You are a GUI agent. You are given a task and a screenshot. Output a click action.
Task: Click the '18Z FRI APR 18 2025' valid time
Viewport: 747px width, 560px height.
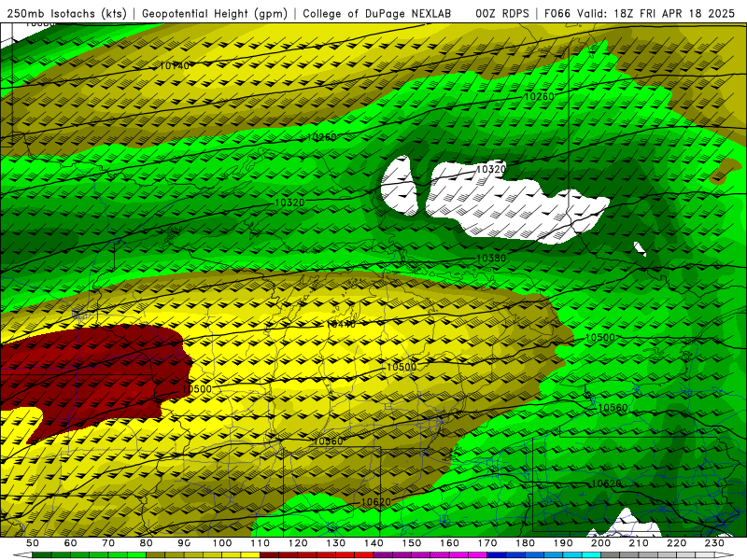[674, 14]
